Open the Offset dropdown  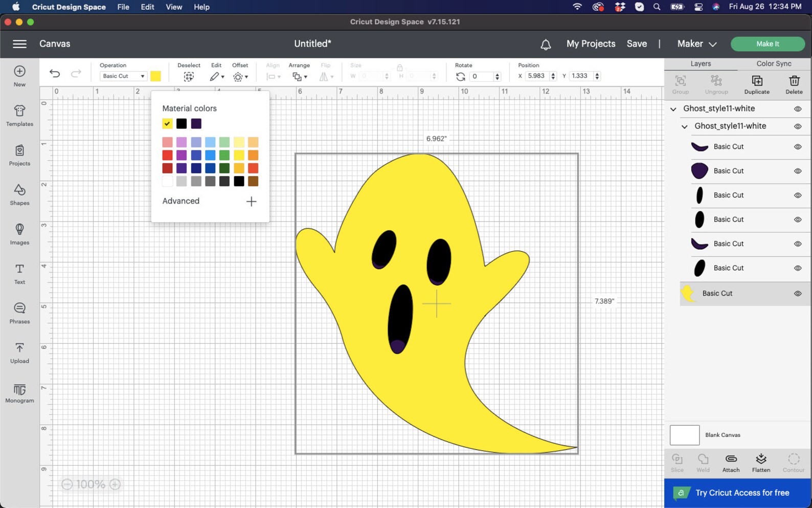pos(240,77)
